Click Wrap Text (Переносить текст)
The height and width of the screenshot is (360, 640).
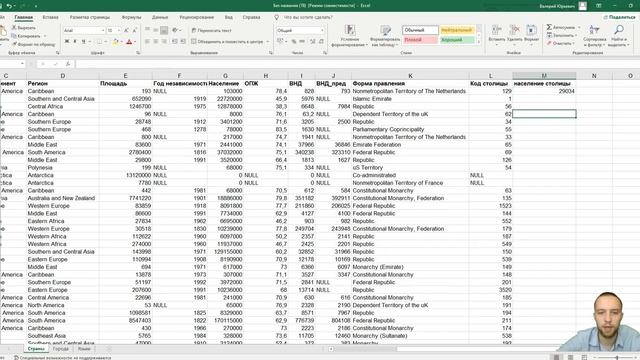point(211,30)
